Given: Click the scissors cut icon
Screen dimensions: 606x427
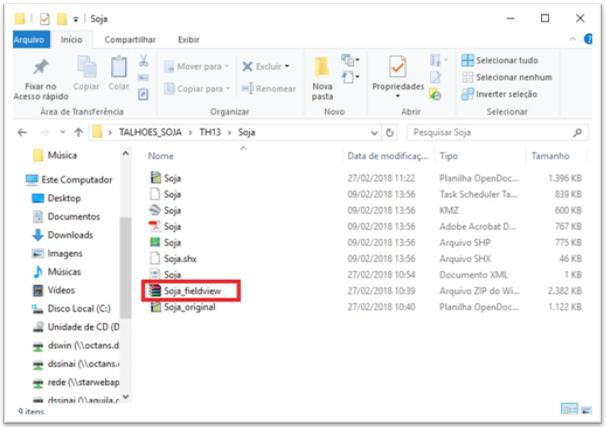Looking at the screenshot, I should [143, 61].
